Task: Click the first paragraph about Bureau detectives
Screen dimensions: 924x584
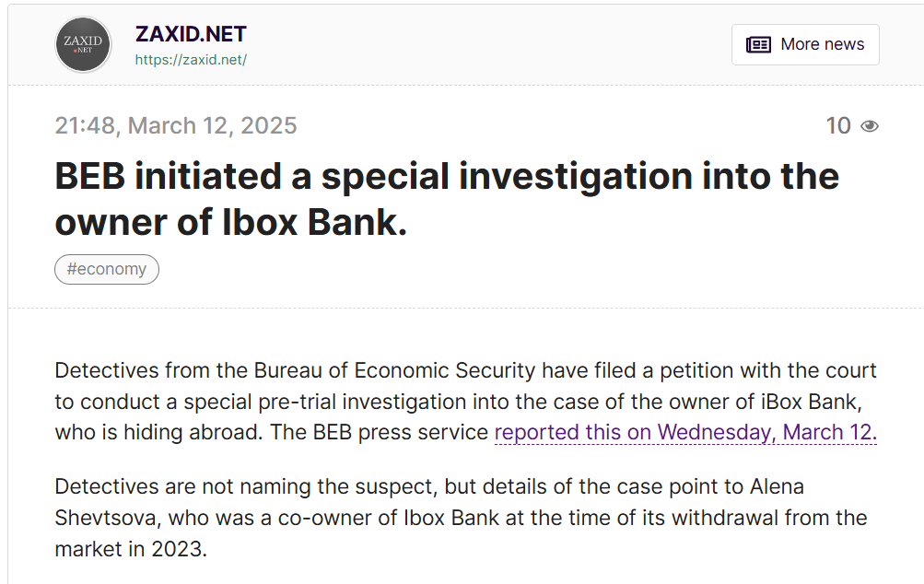Action: coord(465,402)
